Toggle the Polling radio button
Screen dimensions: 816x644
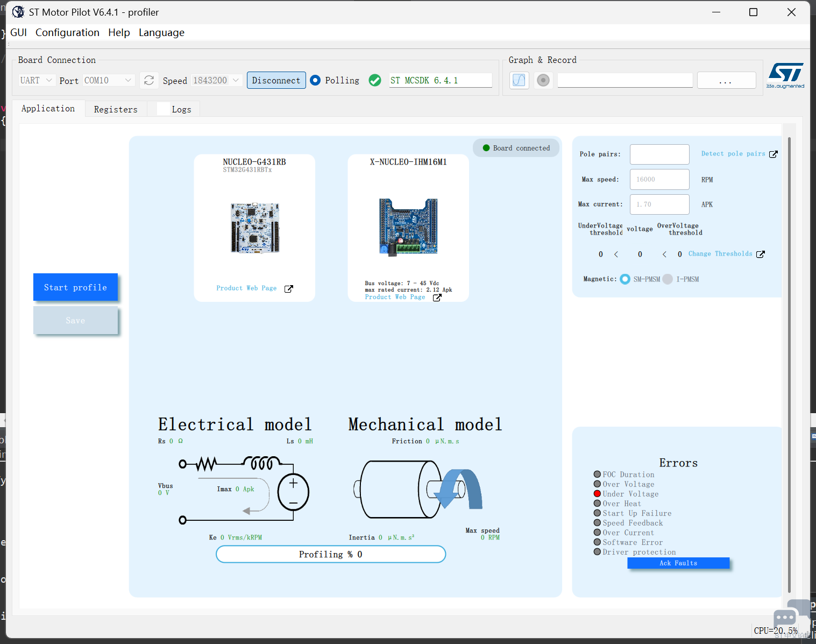[x=316, y=80]
